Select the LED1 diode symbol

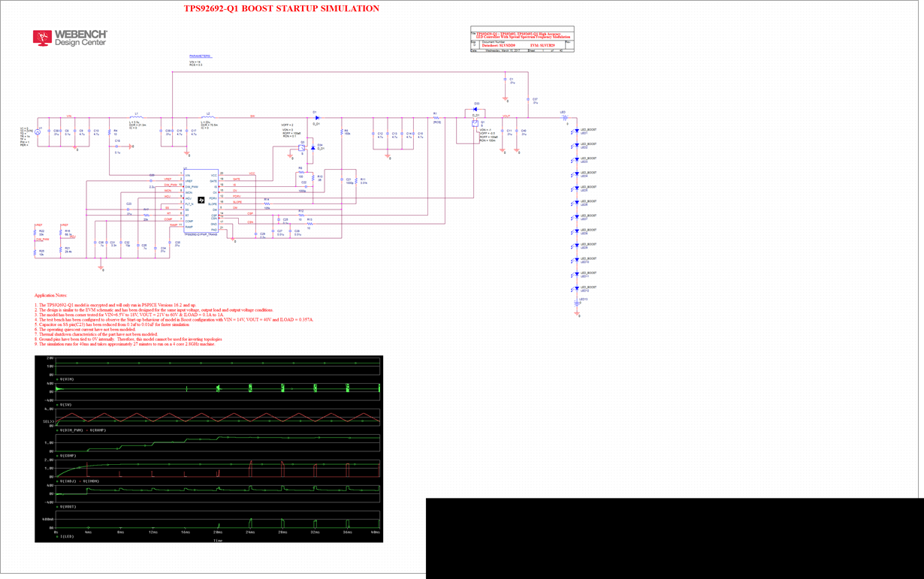[x=575, y=131]
